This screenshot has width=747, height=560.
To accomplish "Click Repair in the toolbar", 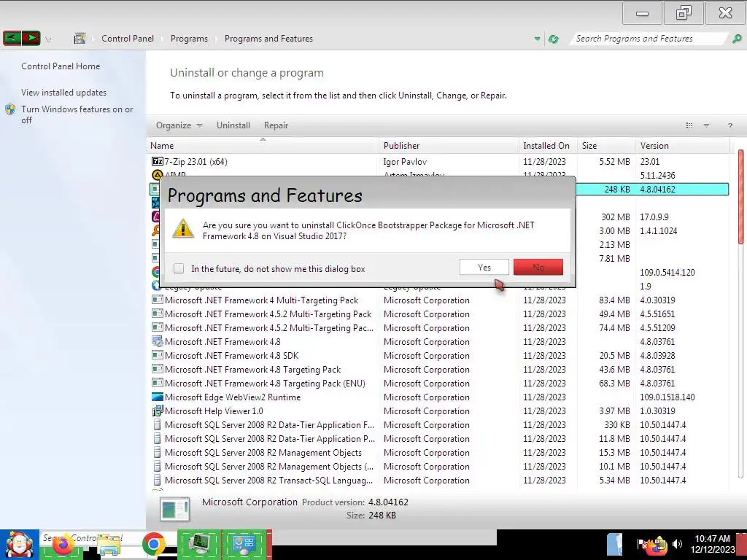I will 276,125.
